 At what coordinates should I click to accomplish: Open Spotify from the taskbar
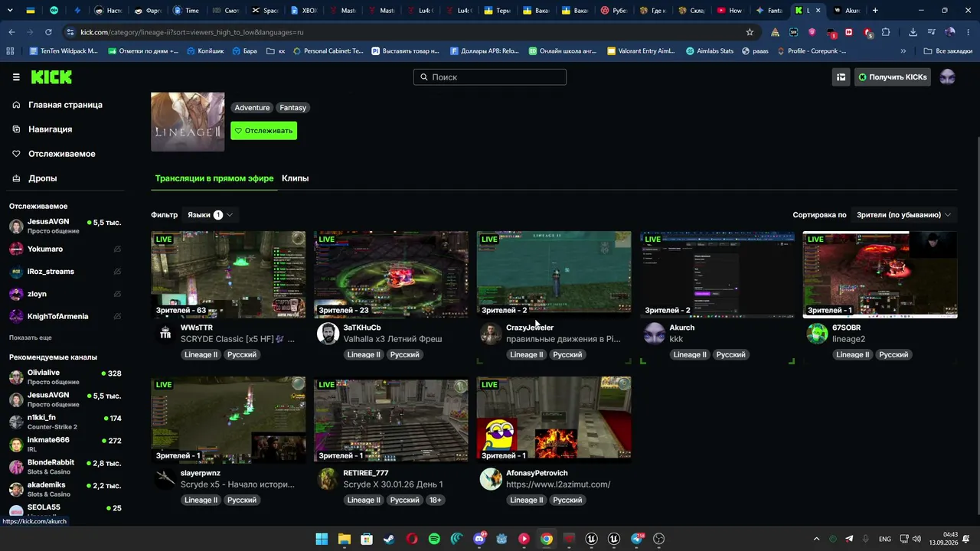point(434,539)
